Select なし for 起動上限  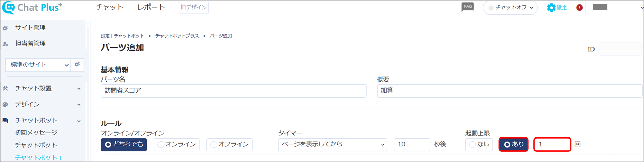479,144
